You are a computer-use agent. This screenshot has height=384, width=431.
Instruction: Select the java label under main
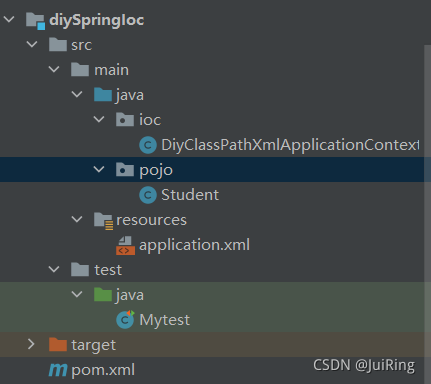[130, 96]
